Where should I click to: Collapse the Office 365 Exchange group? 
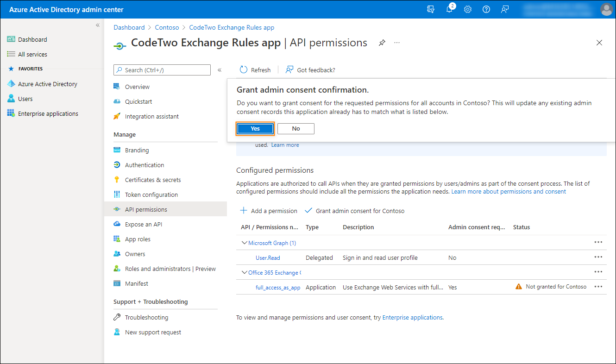(x=244, y=272)
